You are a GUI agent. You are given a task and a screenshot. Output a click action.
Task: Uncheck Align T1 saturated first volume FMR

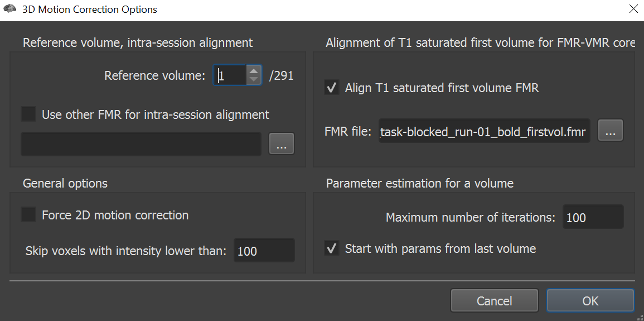click(331, 88)
